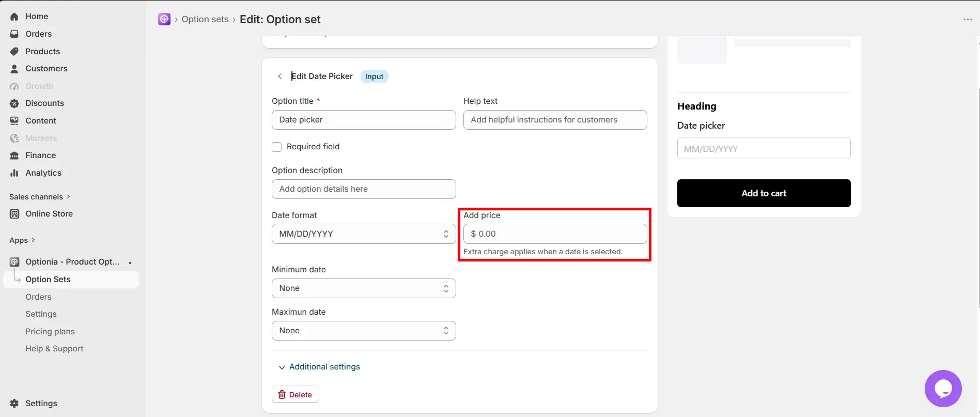The width and height of the screenshot is (980, 417).
Task: Open Optionia Settings submenu item
Action: 41,314
